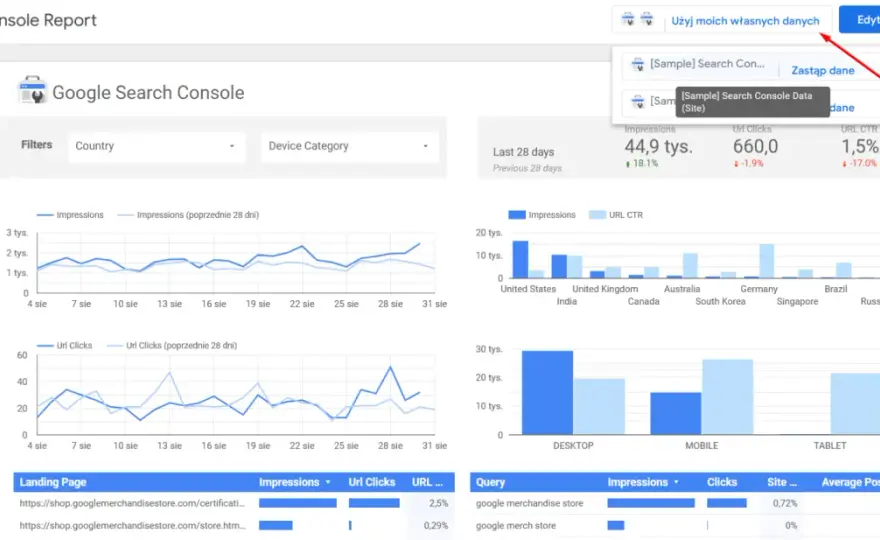The height and width of the screenshot is (540, 880).
Task: Click the TABLET light blue bar
Action: click(x=855, y=404)
